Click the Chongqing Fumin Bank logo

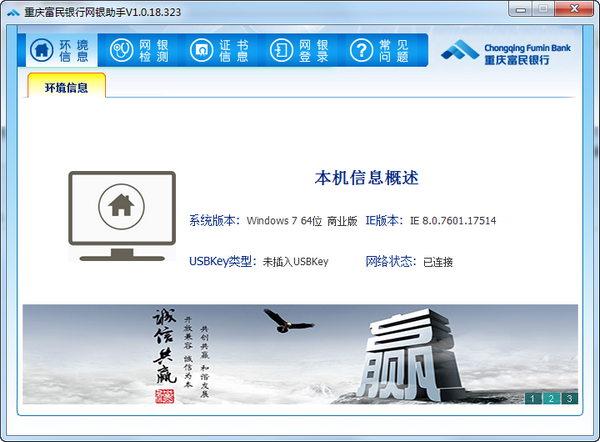point(505,52)
